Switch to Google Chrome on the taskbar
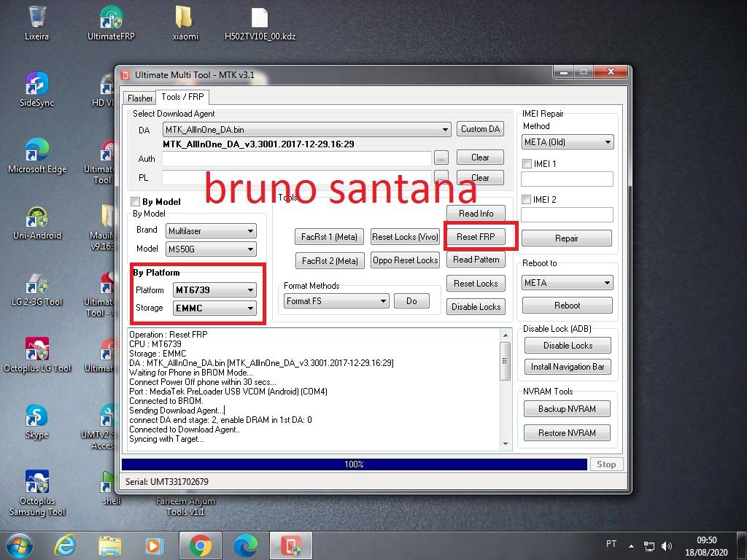Screen dimensions: 747x560 click(200, 545)
